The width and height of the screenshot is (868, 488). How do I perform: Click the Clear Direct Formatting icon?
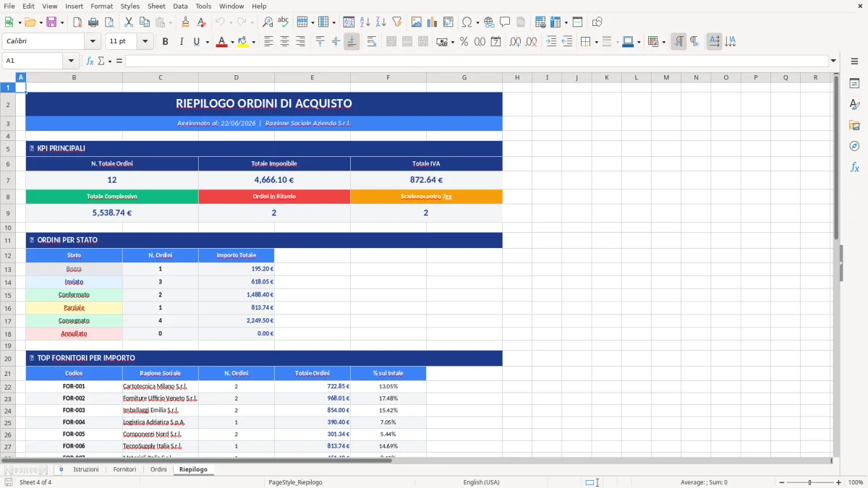pyautogui.click(x=202, y=22)
